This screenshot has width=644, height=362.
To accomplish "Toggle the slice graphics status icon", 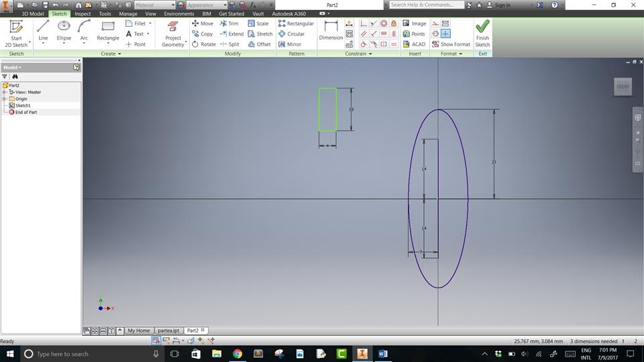I will 191,341.
